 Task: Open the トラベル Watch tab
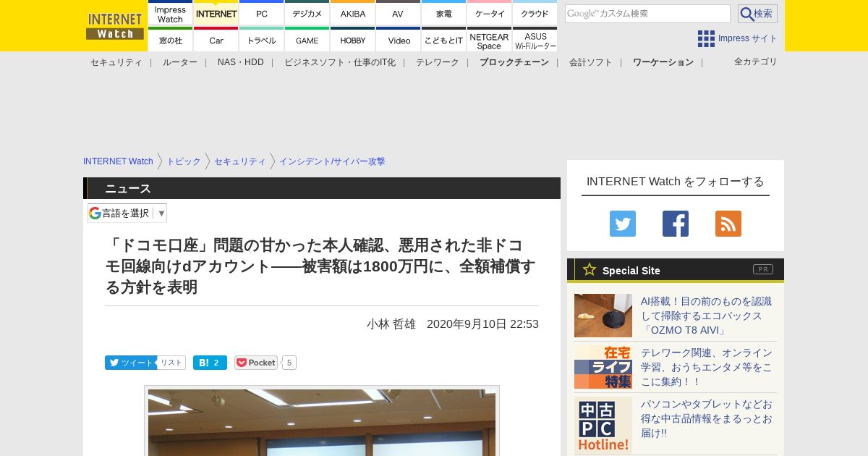pyautogui.click(x=262, y=40)
